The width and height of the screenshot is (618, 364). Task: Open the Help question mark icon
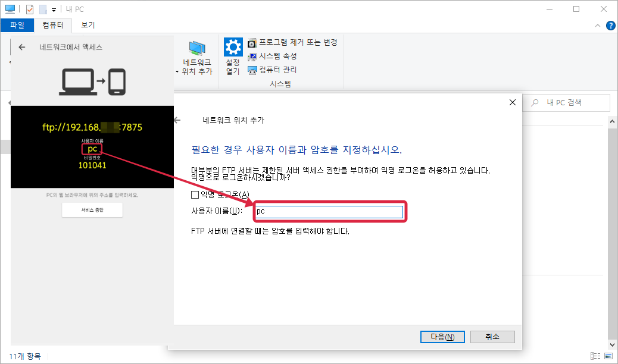pos(610,26)
